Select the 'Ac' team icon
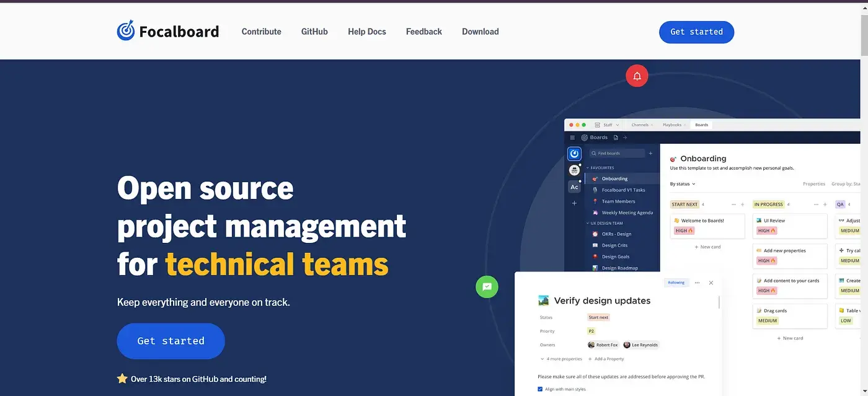The height and width of the screenshot is (396, 868). coord(574,187)
